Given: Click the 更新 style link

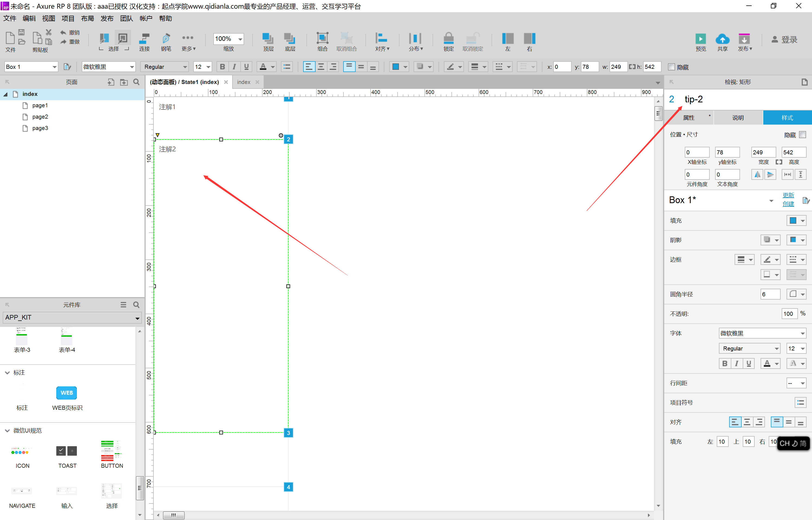Looking at the screenshot, I should (x=788, y=195).
